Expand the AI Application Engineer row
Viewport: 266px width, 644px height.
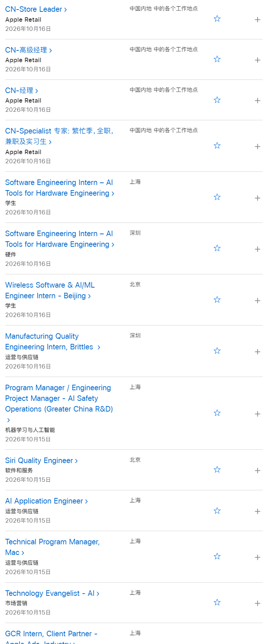click(258, 511)
